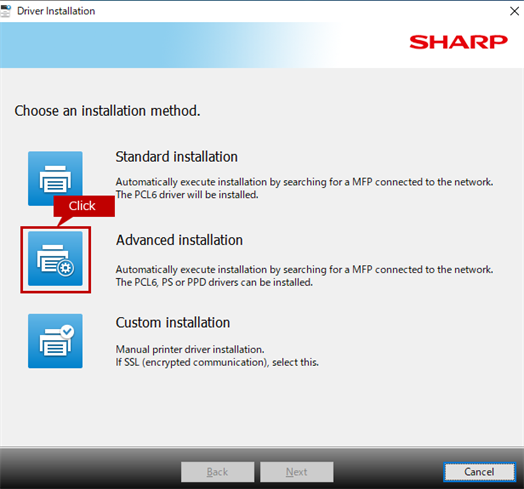Viewport: 524px width, 489px height.
Task: Select the "Advanced installation" heading
Action: click(179, 240)
